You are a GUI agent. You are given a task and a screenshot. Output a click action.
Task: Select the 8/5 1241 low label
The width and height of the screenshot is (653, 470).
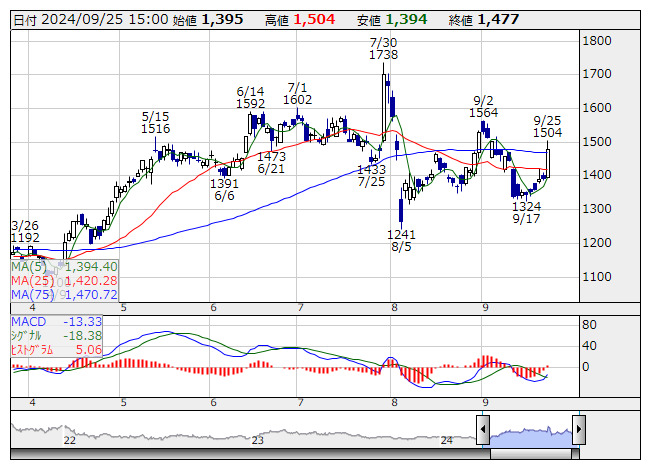click(x=401, y=241)
